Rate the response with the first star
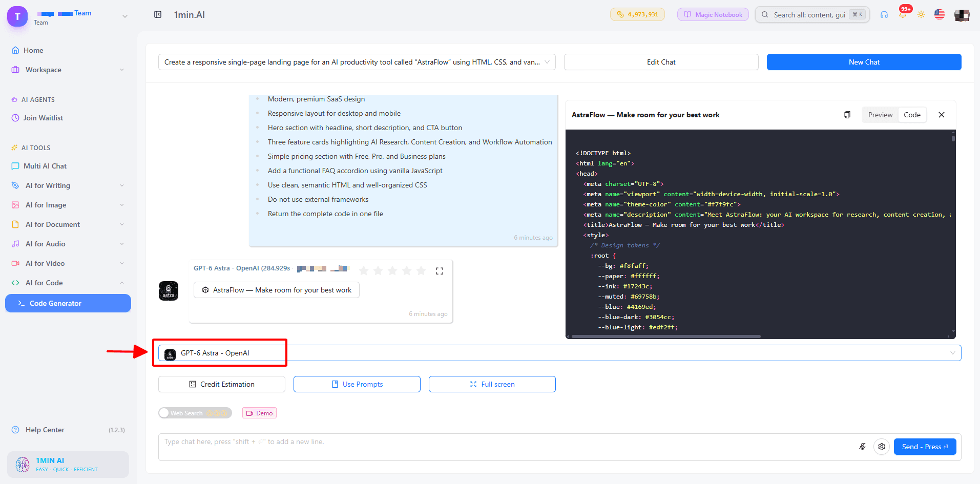 [x=364, y=271]
